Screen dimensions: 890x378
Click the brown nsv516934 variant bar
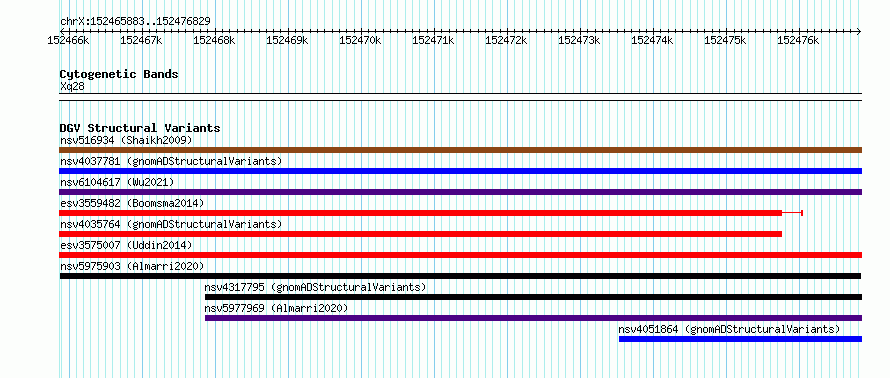pyautogui.click(x=460, y=150)
